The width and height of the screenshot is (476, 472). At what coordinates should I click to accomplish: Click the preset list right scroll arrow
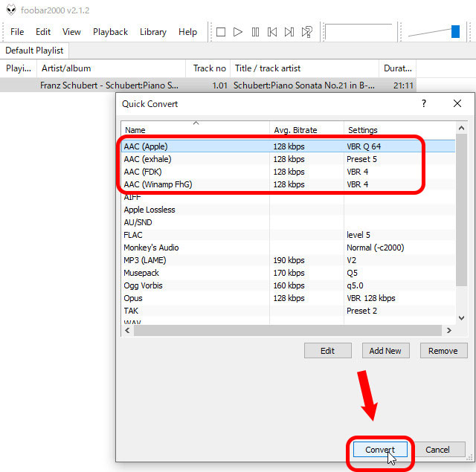coord(448,330)
